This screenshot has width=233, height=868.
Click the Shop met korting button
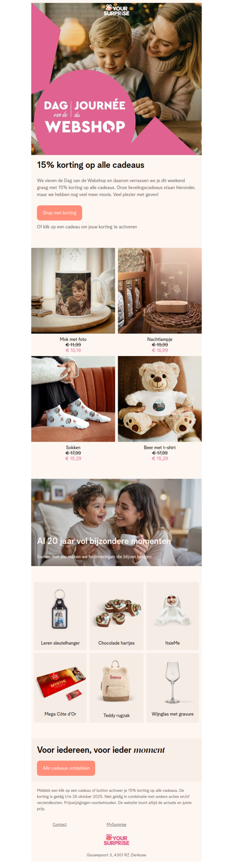[59, 213]
